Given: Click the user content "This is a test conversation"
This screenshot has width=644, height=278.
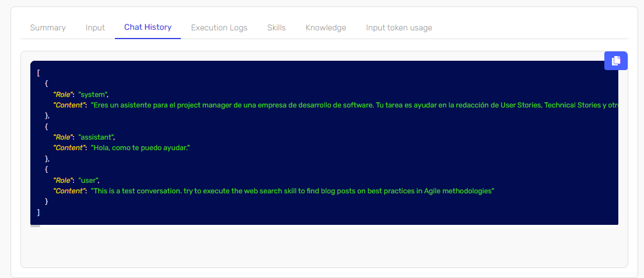Looking at the screenshot, I should pos(292,191).
